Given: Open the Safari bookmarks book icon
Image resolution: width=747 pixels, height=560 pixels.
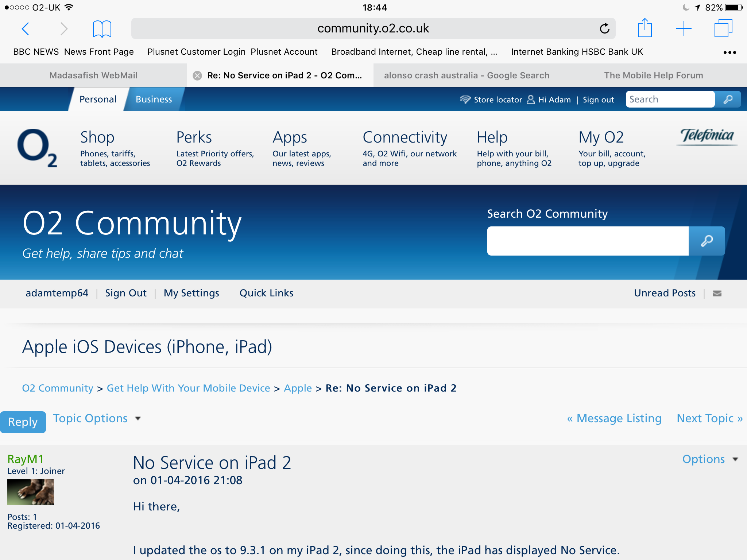Looking at the screenshot, I should [x=102, y=28].
